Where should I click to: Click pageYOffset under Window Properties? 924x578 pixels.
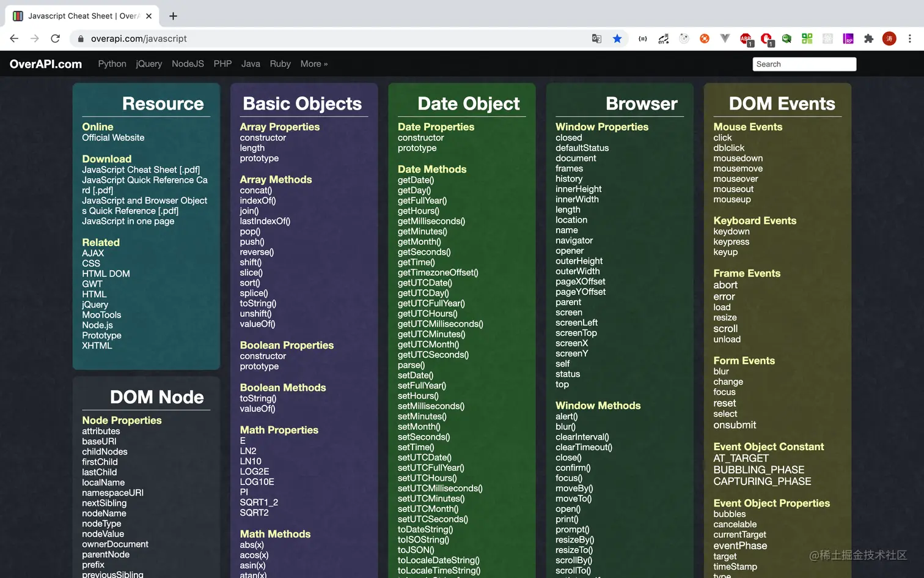coord(581,292)
